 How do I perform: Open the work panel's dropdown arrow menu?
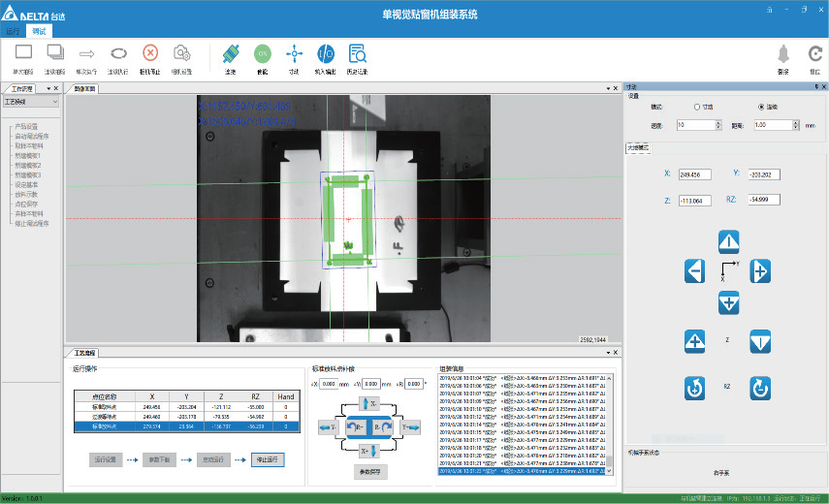[x=49, y=88]
